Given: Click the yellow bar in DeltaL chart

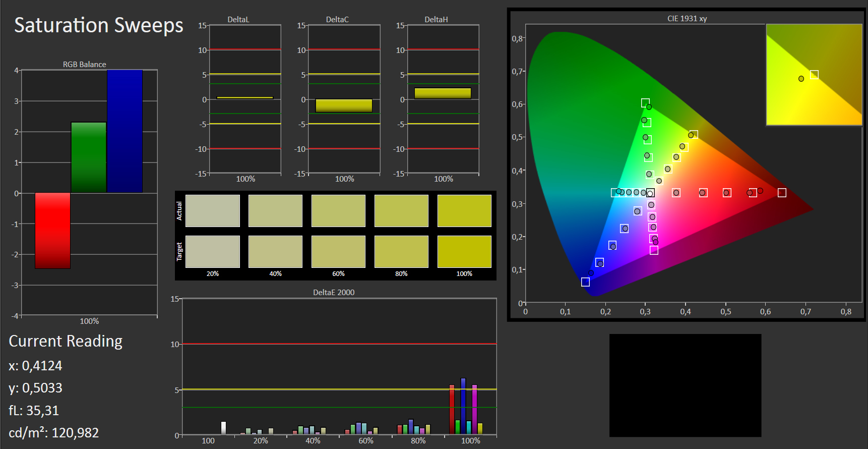Looking at the screenshot, I should [245, 98].
